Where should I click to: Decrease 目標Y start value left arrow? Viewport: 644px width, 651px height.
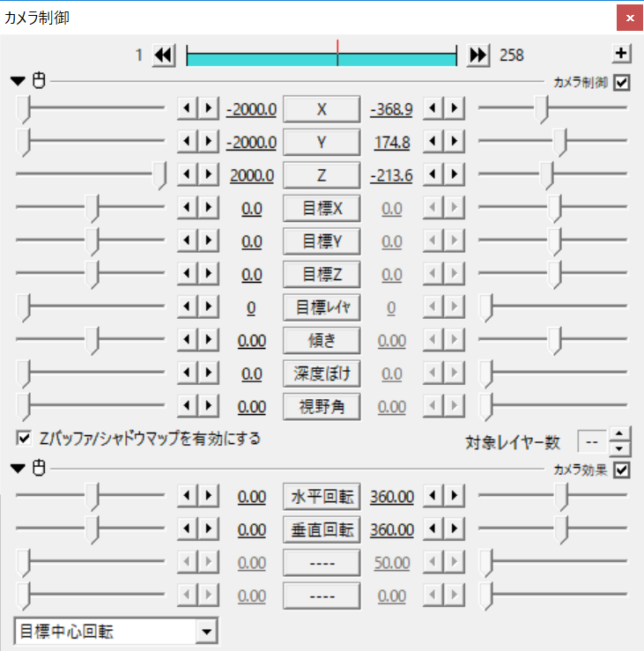(x=188, y=240)
